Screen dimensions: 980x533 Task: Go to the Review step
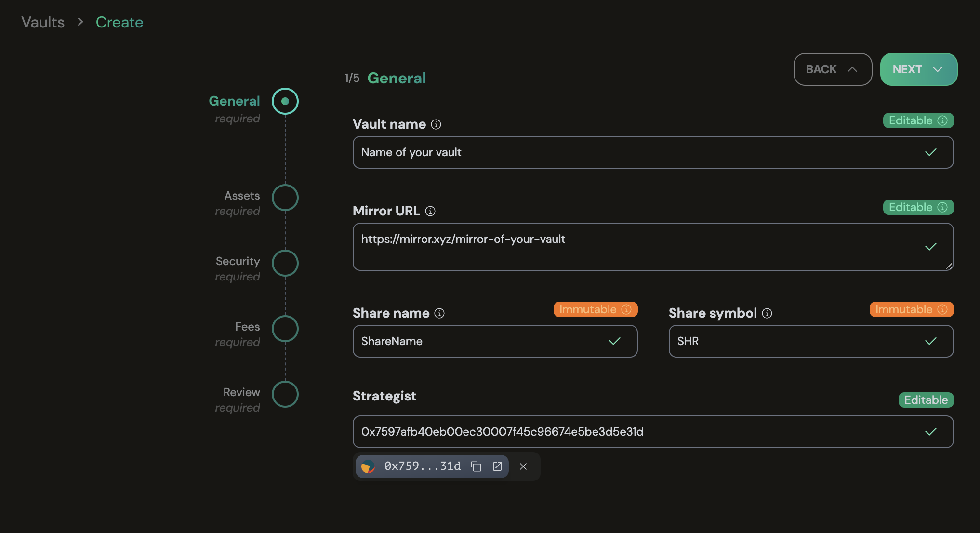(x=285, y=394)
